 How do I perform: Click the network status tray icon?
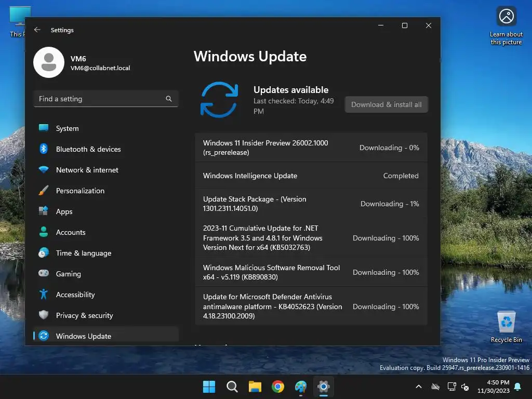(x=451, y=387)
